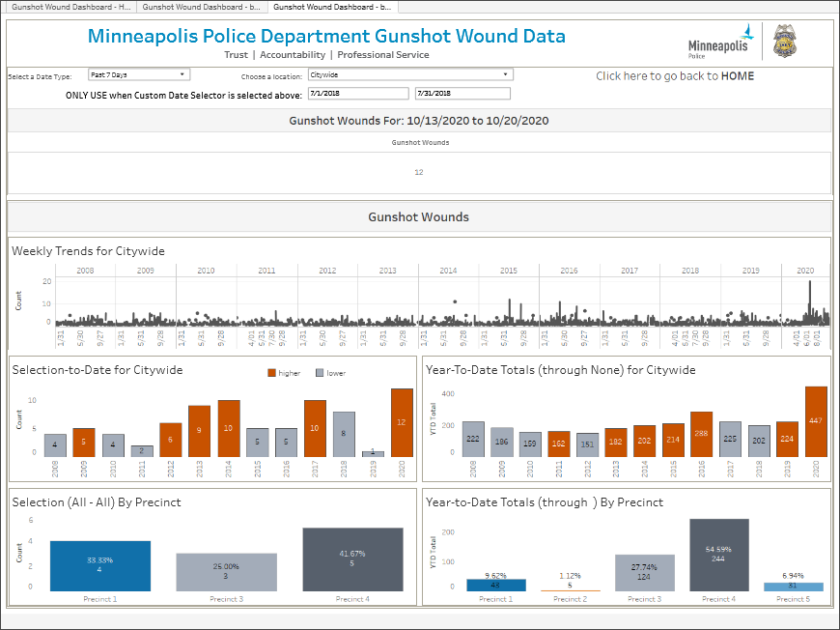Viewport: 840px width, 630px height.
Task: Click the Year-To-Date Totals for Citywide title
Action: pyautogui.click(x=560, y=370)
